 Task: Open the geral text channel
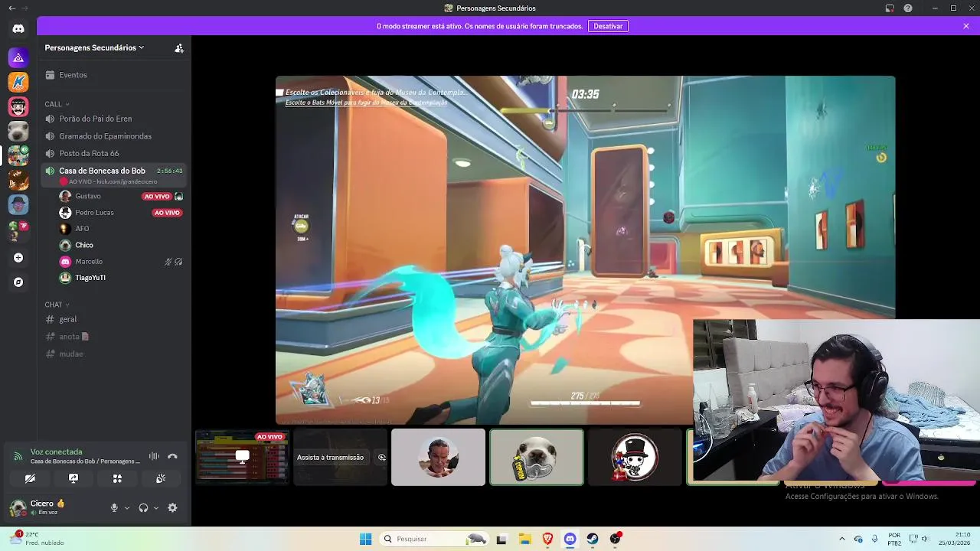115,319
